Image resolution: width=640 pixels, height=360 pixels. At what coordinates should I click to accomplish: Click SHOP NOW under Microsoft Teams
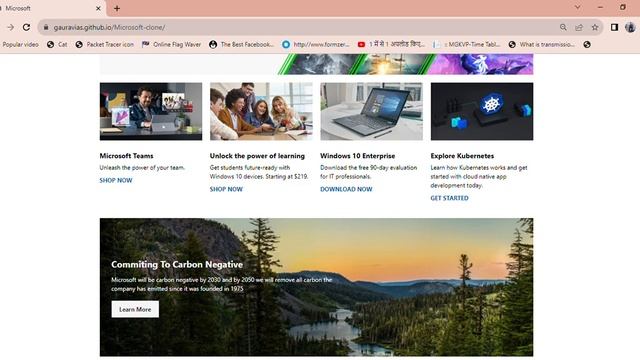(116, 180)
